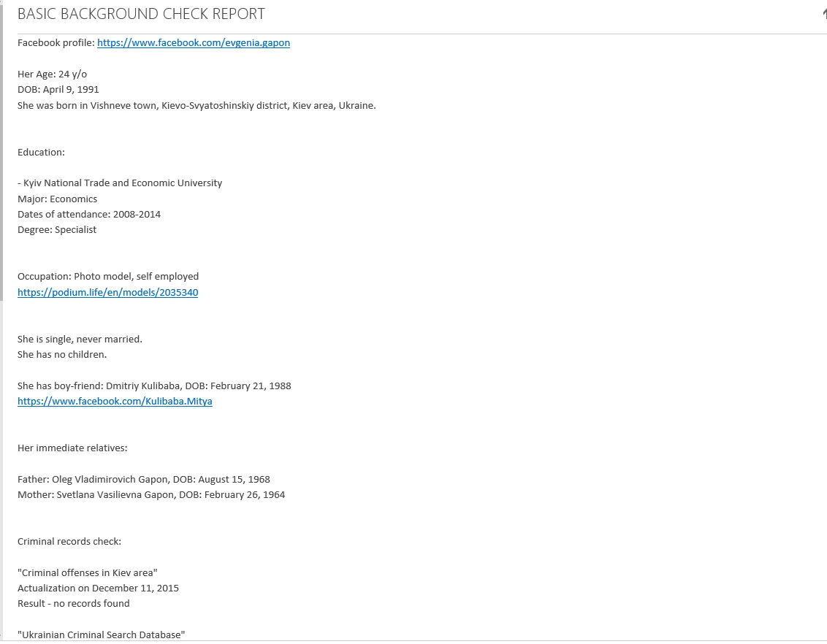Screen dimensions: 827x644
Task: Click the 'BASIC BACKGROUND CHECK REPORT' title
Action: pos(141,14)
